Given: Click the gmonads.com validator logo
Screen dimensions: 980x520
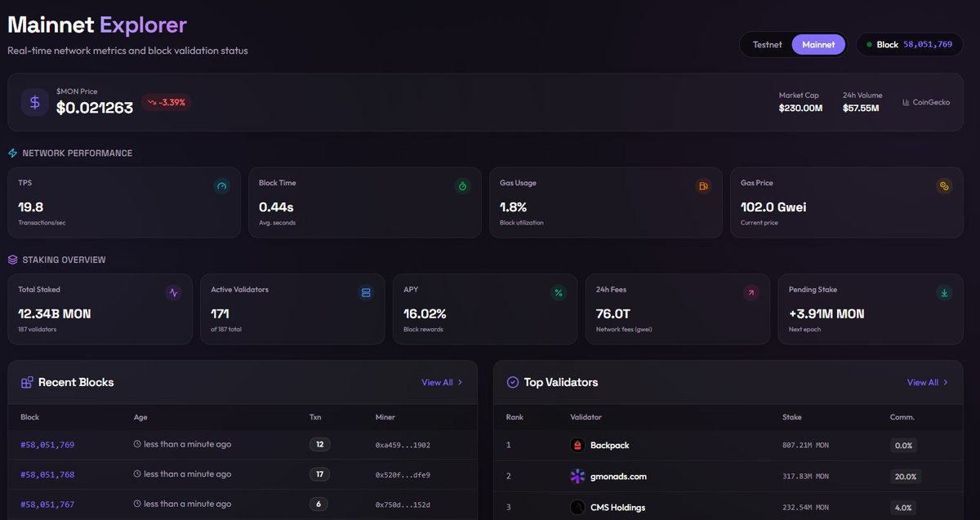Looking at the screenshot, I should point(577,476).
